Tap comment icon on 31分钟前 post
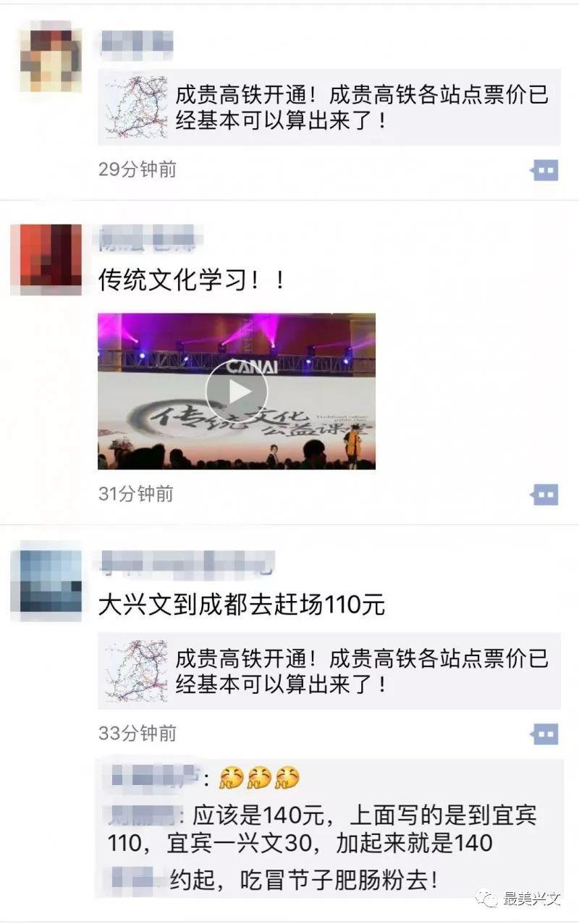579x924 pixels. pyautogui.click(x=545, y=495)
